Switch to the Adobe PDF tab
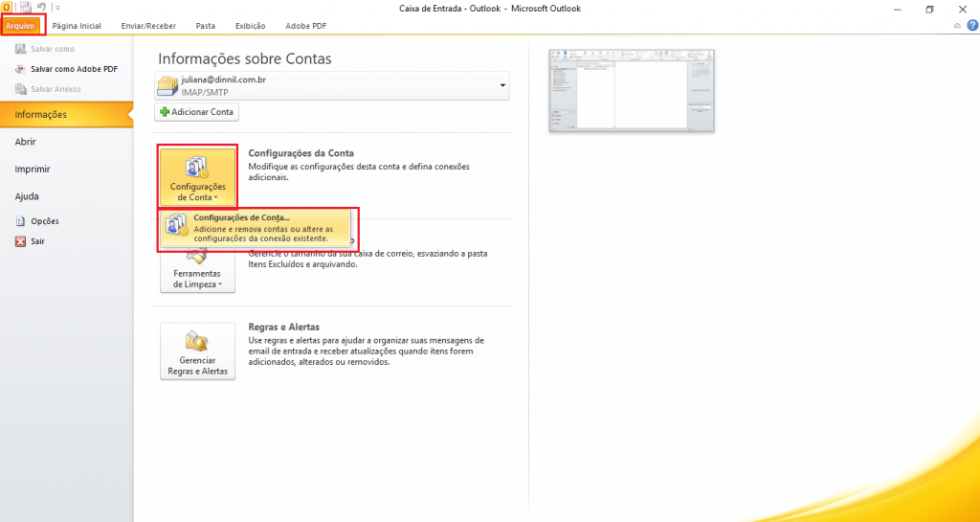 (x=305, y=26)
